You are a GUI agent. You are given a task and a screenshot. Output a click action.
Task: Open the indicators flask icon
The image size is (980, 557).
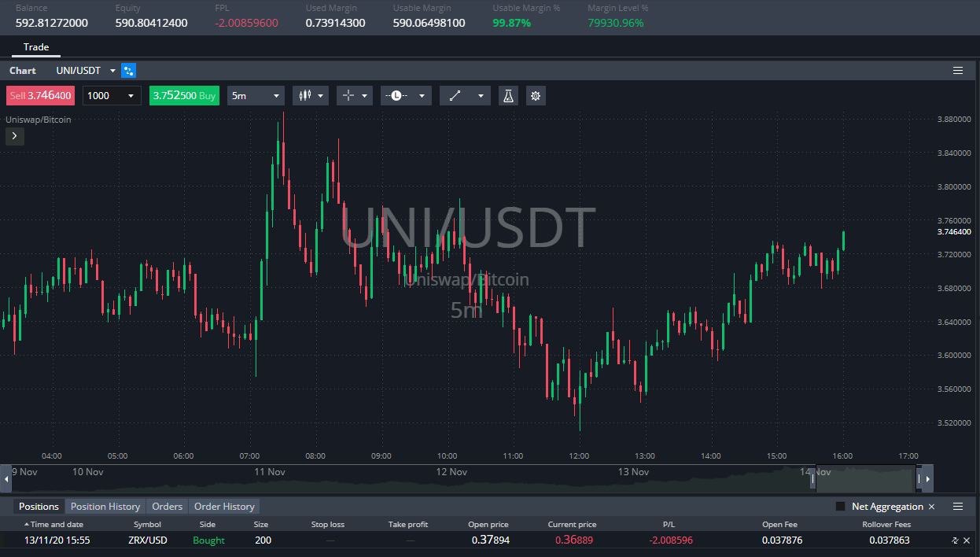point(508,96)
